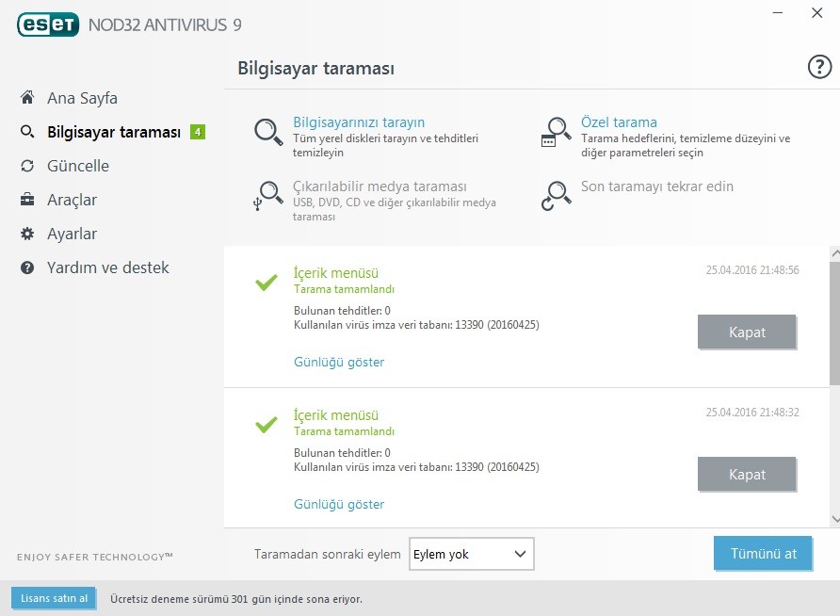
Task: Select Bilgisayar taraması in the sidebar
Action: tap(114, 132)
